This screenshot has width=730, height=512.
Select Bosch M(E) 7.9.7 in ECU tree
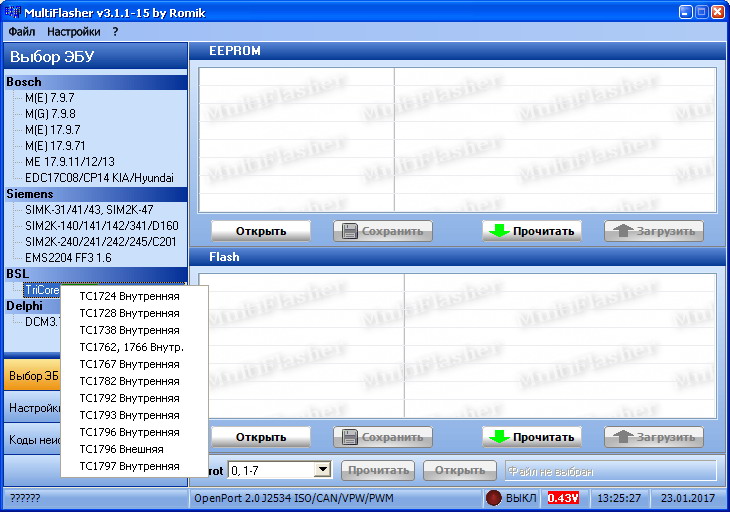coord(50,98)
